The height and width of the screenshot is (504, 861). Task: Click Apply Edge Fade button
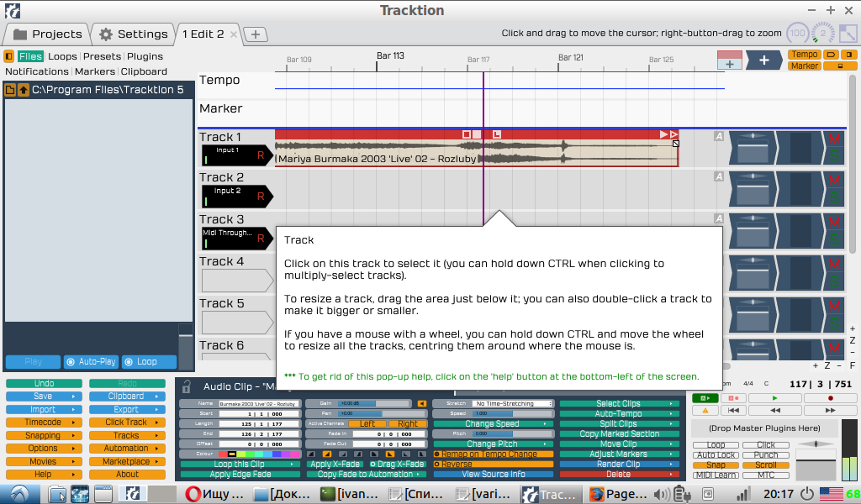[x=240, y=475]
